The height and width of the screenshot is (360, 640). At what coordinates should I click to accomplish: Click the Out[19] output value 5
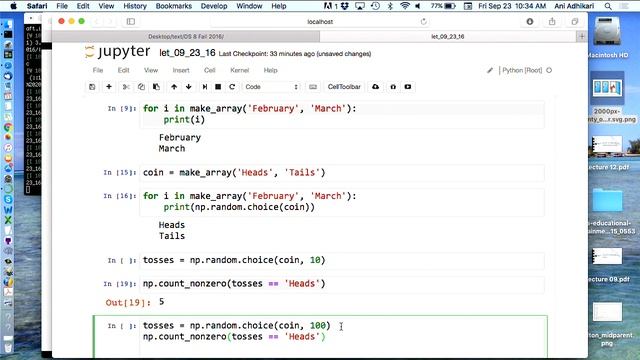(162, 302)
